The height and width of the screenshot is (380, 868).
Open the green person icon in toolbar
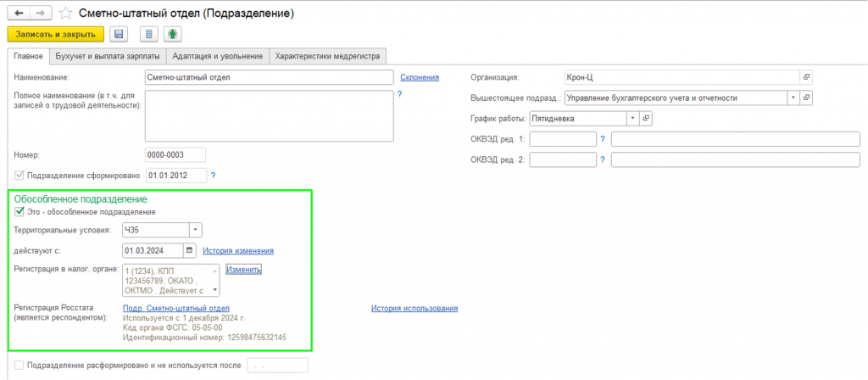pos(173,34)
